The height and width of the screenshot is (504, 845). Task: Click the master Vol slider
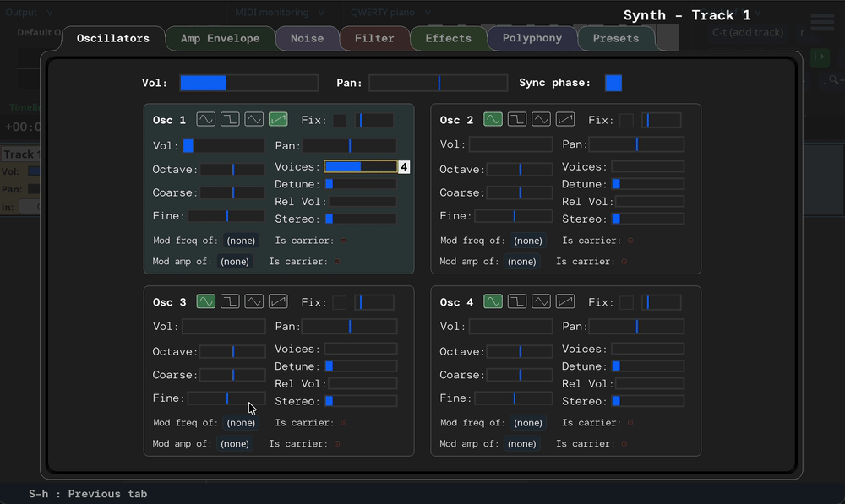pos(248,83)
